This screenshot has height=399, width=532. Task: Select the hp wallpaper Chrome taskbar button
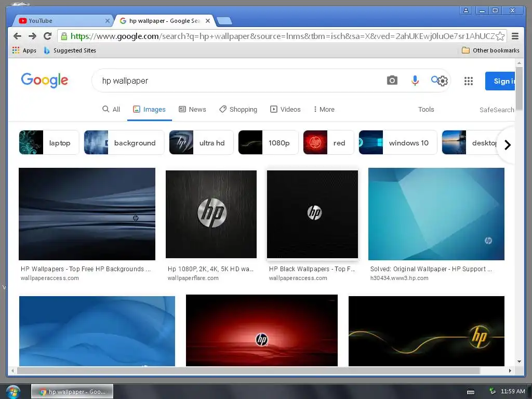click(72, 392)
